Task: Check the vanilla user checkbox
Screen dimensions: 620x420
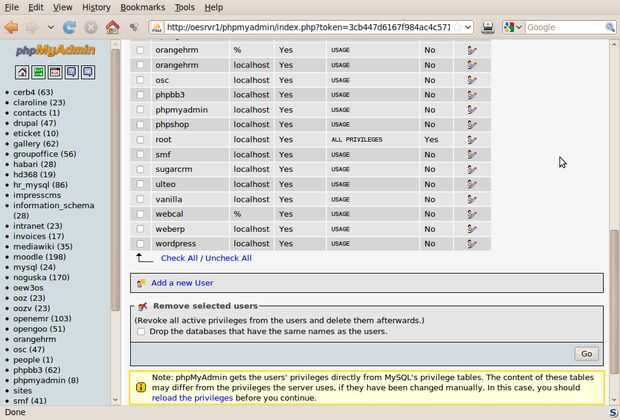Action: (140, 199)
